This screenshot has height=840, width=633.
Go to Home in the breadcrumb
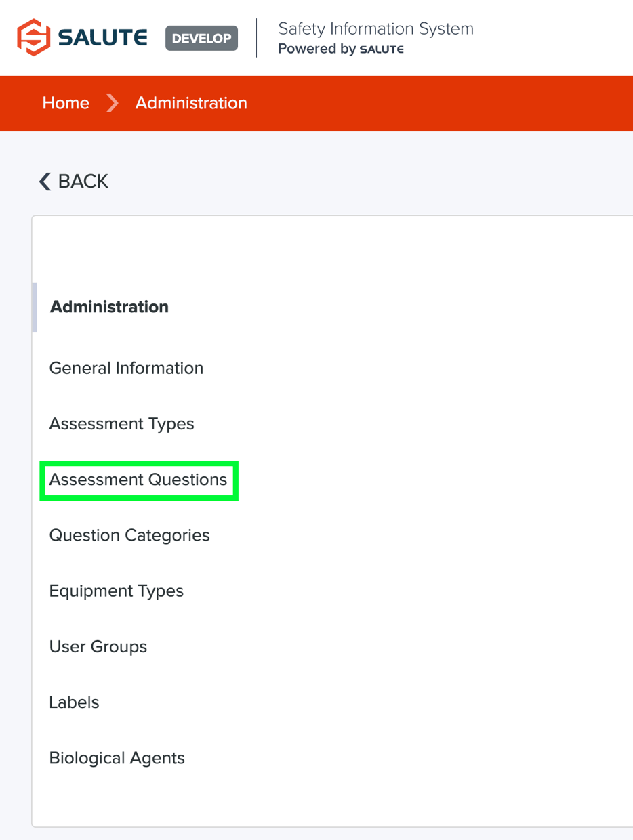tap(66, 103)
